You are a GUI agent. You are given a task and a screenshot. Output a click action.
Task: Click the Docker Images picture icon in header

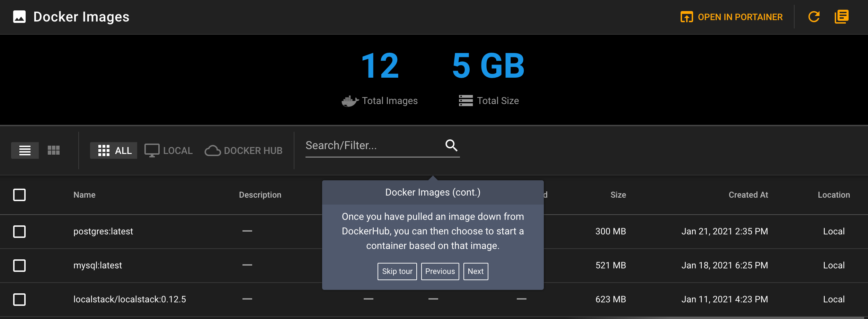click(19, 17)
